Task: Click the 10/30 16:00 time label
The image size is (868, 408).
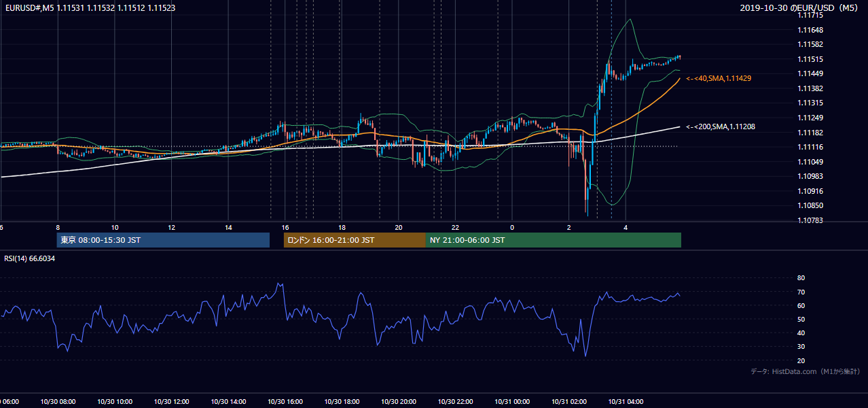Action: point(285,402)
